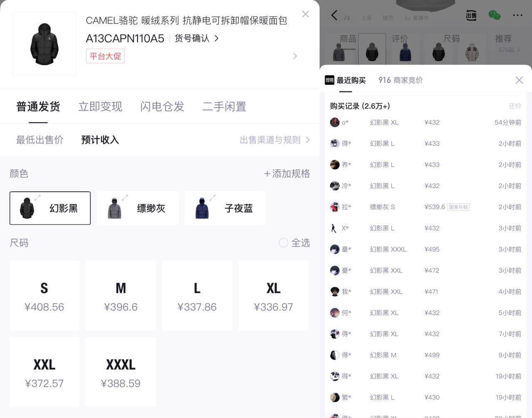Viewport: 532px width, 418px height.
Task: Click avatar of buyer 繁*
Action: coord(335,397)
